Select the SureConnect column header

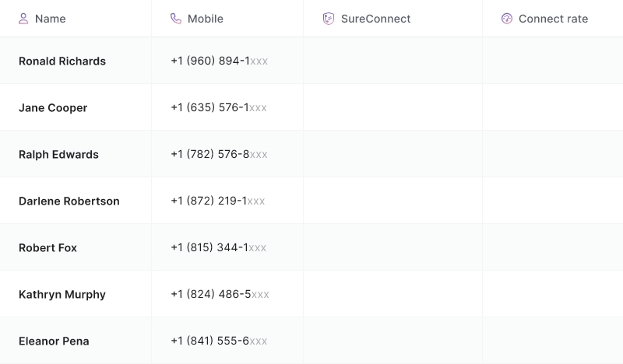[375, 19]
